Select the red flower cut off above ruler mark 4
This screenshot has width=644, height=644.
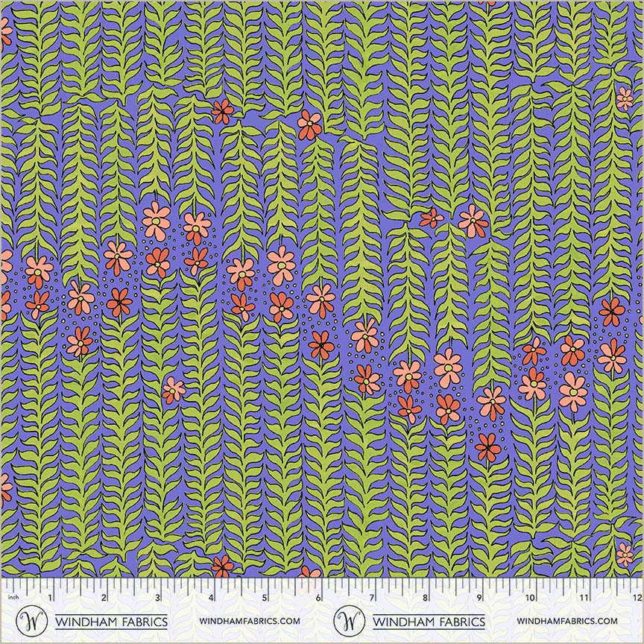point(222,566)
